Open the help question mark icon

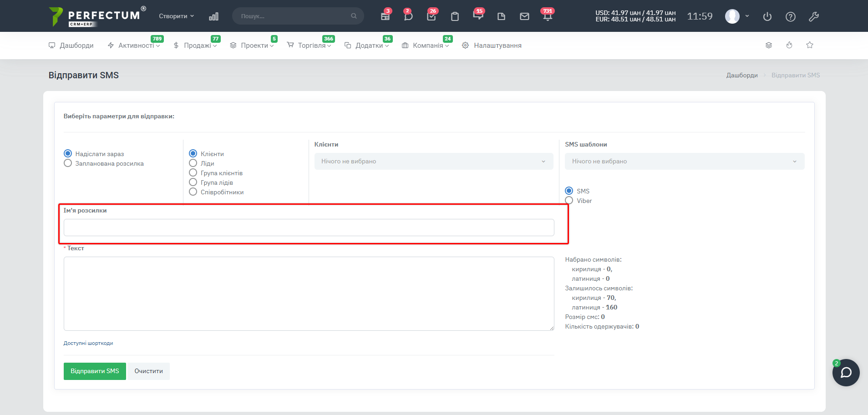791,17
